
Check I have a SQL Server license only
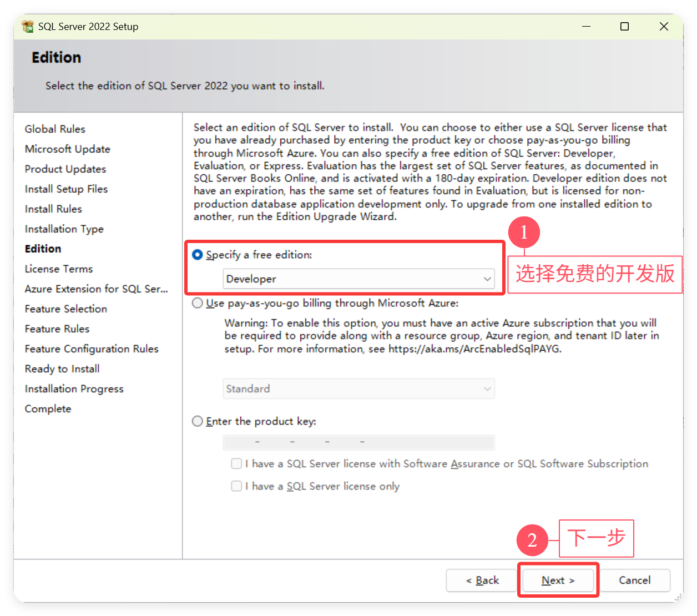point(236,486)
